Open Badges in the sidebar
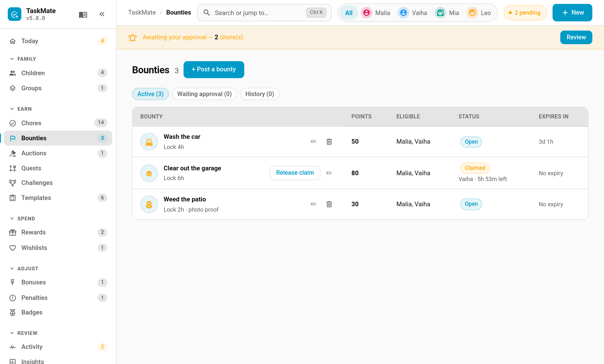This screenshot has width=604, height=364. pyautogui.click(x=58, y=312)
